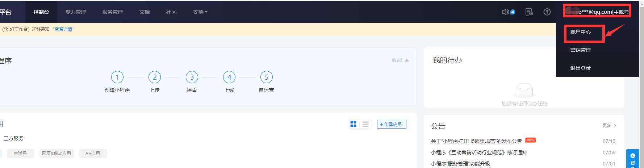Click the 创建应用 button
This screenshot has width=644, height=168.
pyautogui.click(x=392, y=124)
